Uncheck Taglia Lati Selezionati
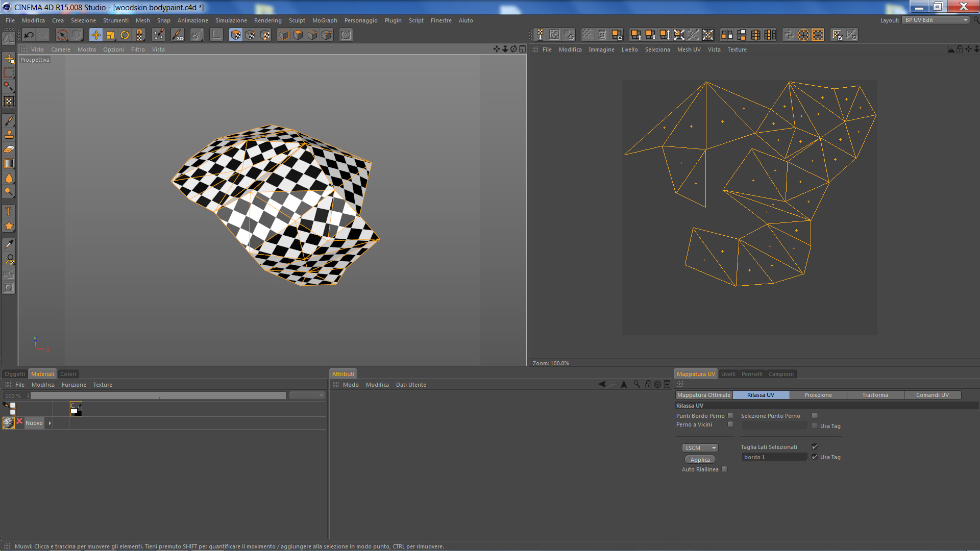 pos(815,447)
